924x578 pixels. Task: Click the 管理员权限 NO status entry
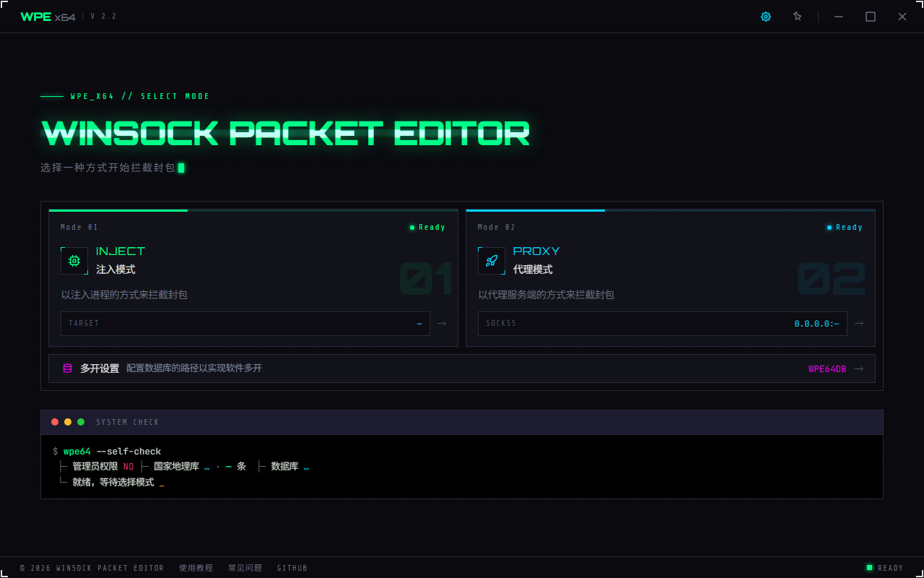coord(103,467)
